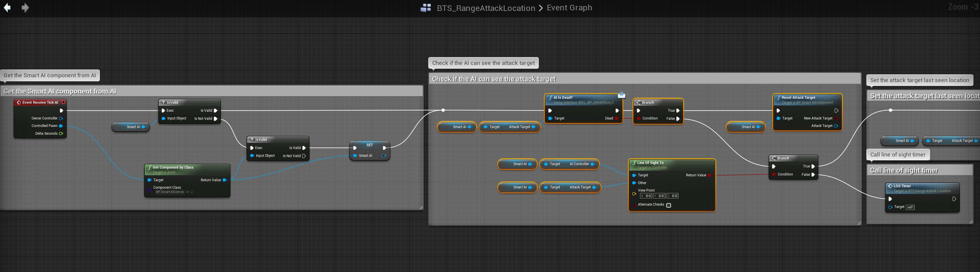Select the BTS_RangeAttackLocation breadcrumb
Viewport: 980px width, 272px height.
pos(486,8)
